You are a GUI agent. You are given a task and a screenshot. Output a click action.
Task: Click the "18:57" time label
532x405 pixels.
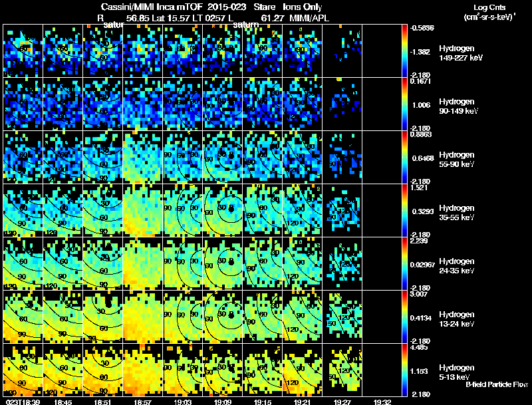point(143,402)
